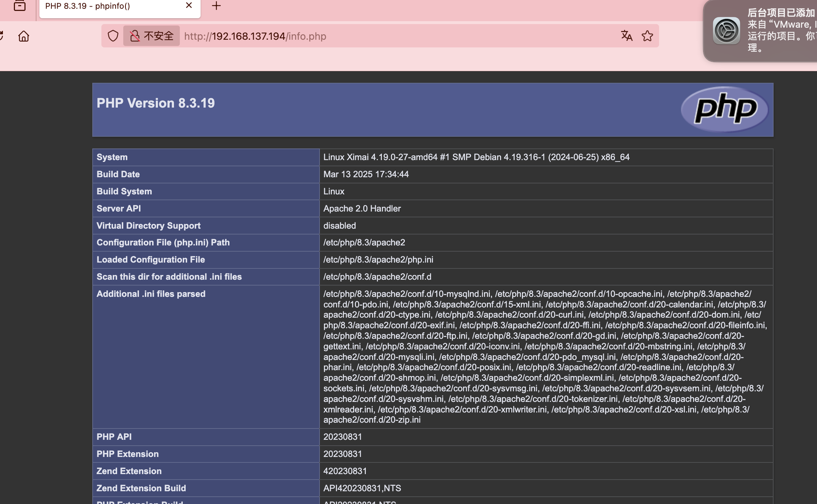Screen dimensions: 817x504
Task: Click the API420230831,NTS value
Action: coord(362,488)
